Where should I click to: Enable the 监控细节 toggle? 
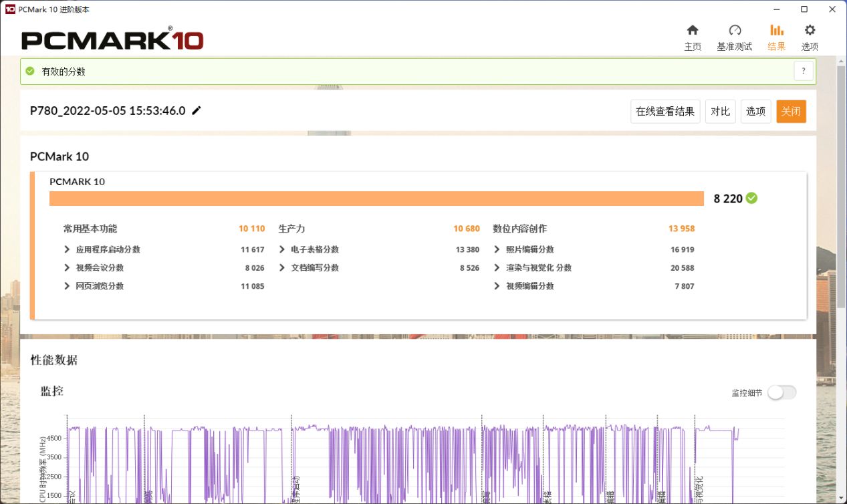click(781, 392)
